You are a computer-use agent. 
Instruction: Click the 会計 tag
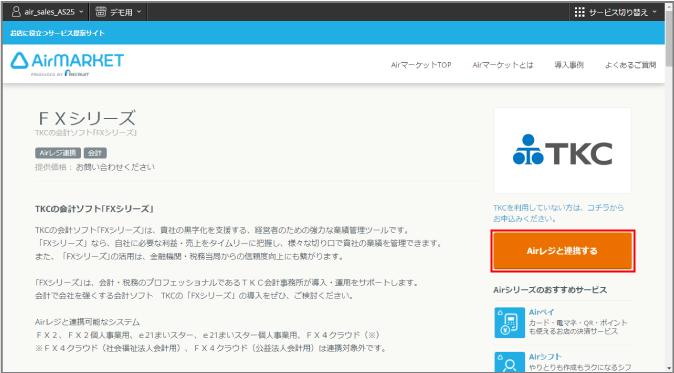(x=95, y=153)
